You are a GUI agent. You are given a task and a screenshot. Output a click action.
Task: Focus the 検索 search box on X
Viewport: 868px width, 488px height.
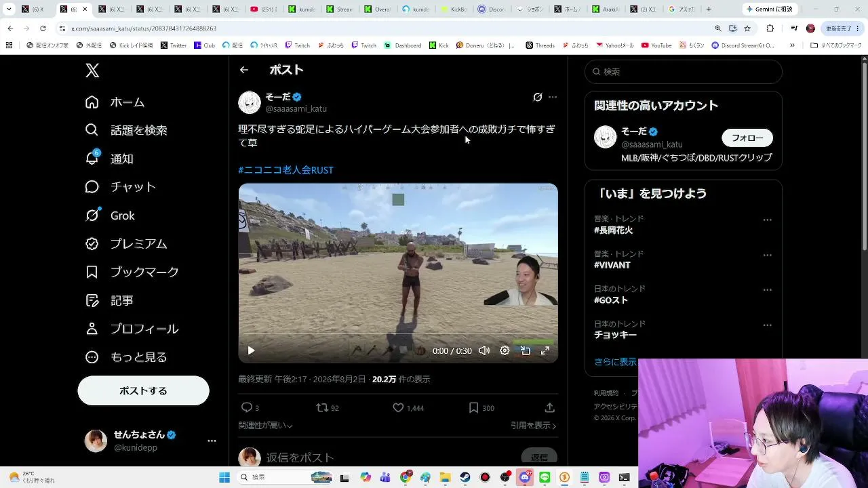pyautogui.click(x=684, y=72)
